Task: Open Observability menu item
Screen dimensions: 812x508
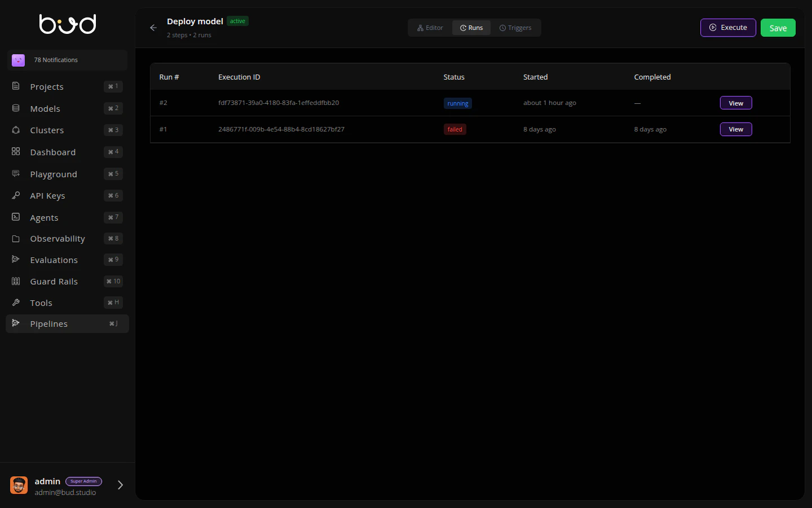Action: [67, 239]
